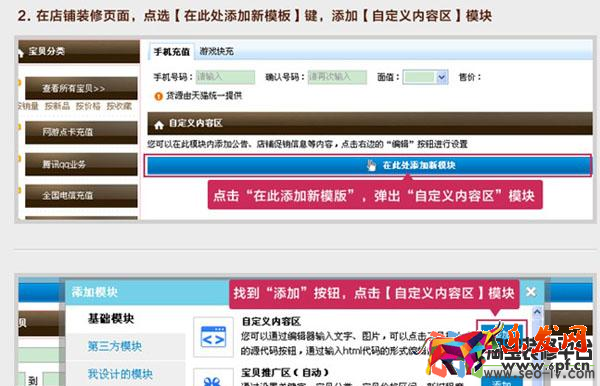Select 我设计的模块 in the dialog sidebar
Viewport: 600px width, 386px height.
(120, 374)
